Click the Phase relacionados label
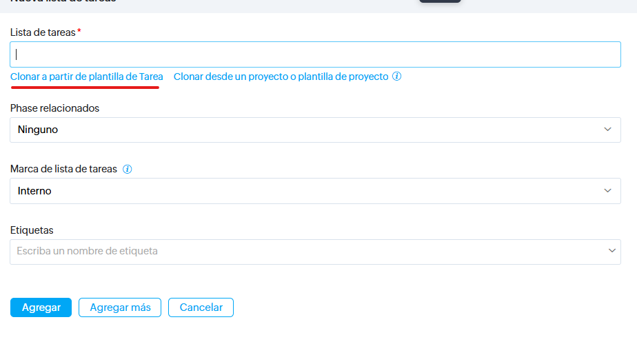This screenshot has height=364, width=637. (54, 108)
